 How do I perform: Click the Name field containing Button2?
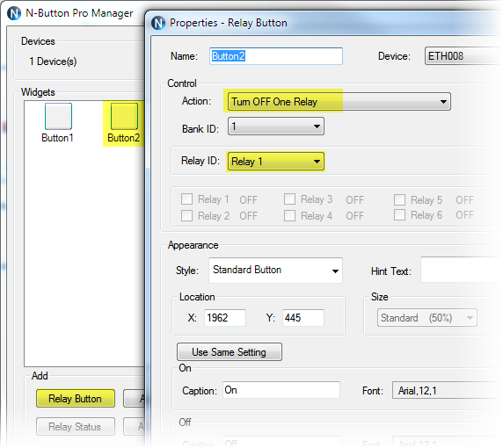pos(276,56)
